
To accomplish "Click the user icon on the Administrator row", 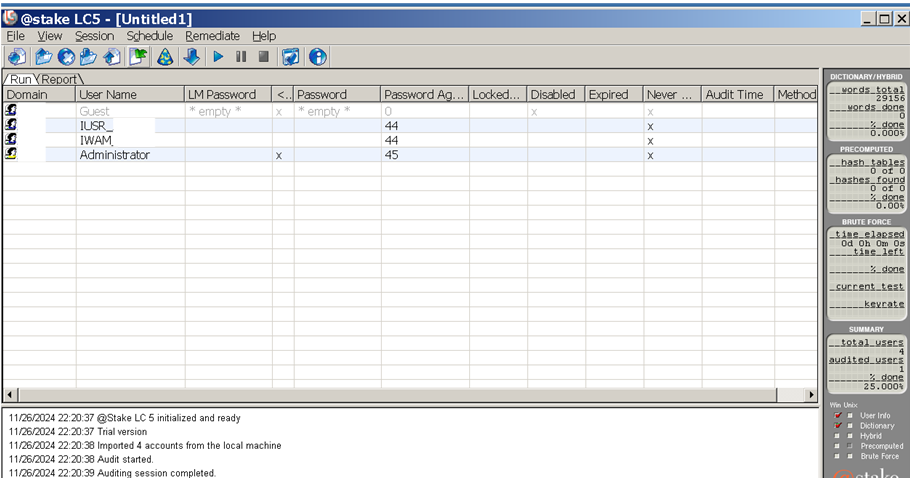I will [11, 154].
